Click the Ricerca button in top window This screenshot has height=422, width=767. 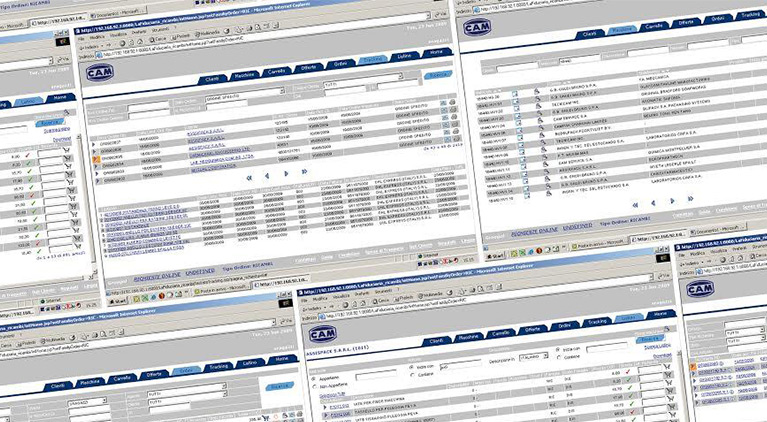(x=436, y=75)
